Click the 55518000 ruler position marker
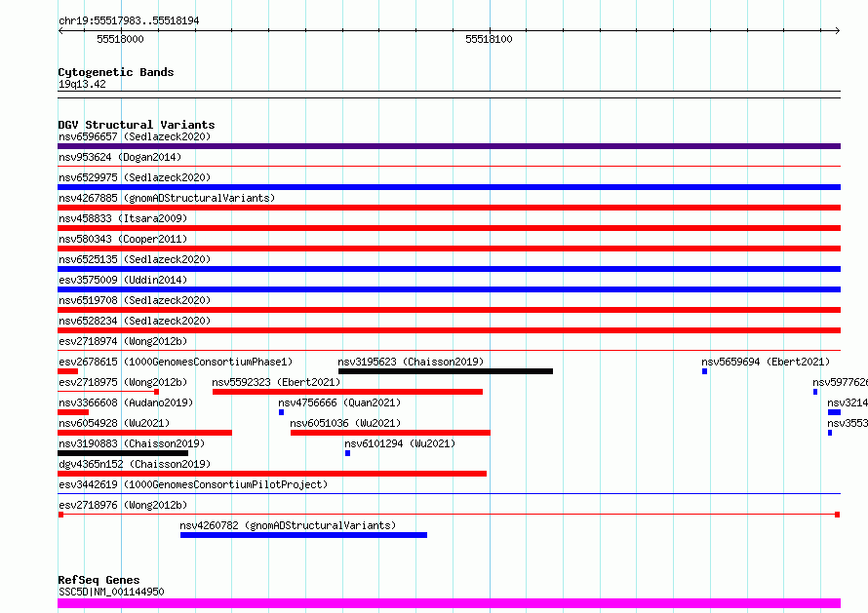This screenshot has width=868, height=613. 120,39
